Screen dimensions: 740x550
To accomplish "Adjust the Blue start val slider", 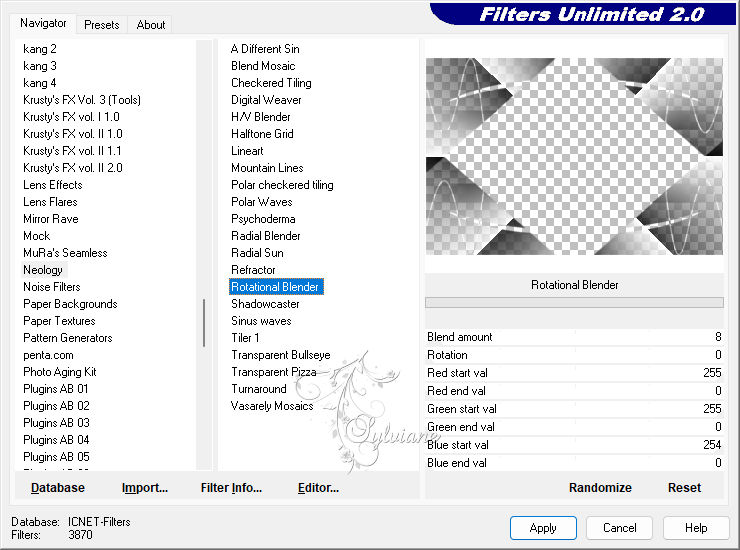I will [x=574, y=445].
